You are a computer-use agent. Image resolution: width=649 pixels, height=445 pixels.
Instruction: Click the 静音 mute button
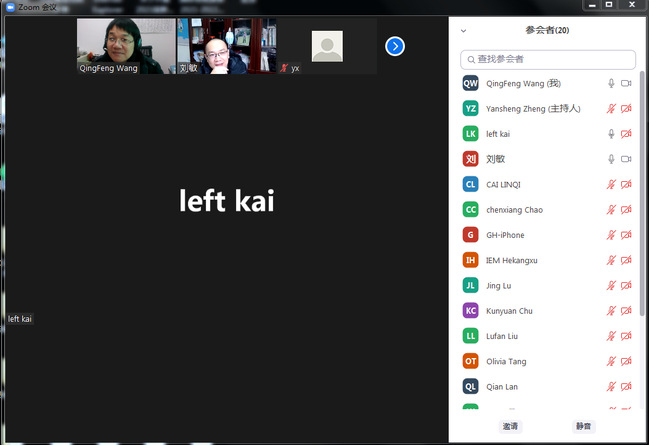point(582,426)
